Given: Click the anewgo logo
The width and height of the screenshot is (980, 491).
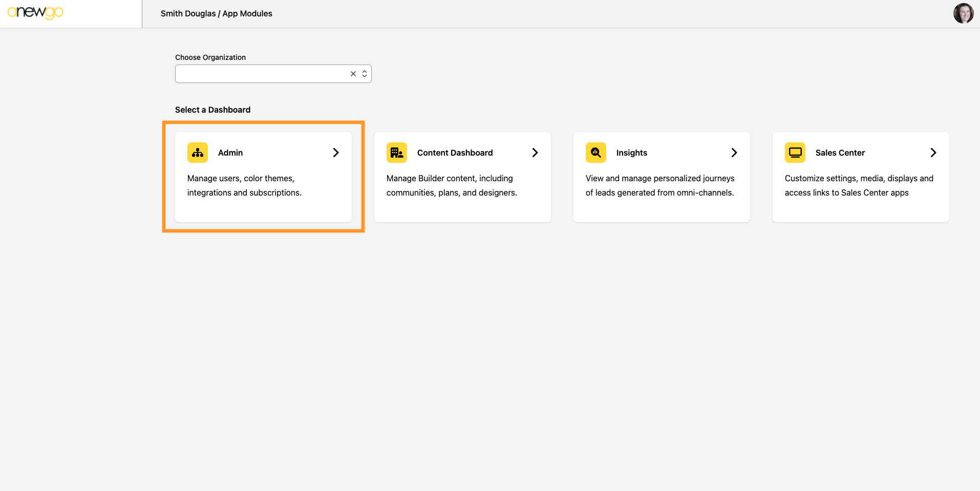Looking at the screenshot, I should tap(35, 13).
